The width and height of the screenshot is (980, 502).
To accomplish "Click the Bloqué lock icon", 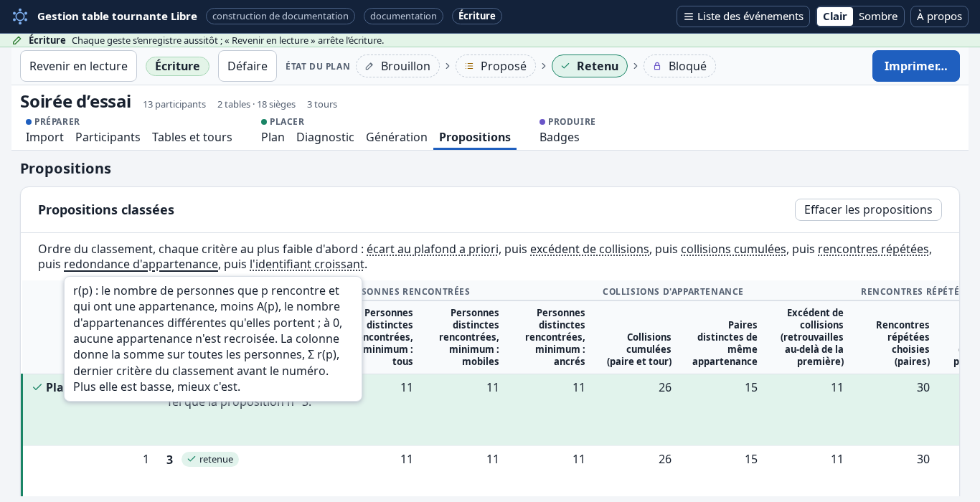I will pyautogui.click(x=657, y=66).
